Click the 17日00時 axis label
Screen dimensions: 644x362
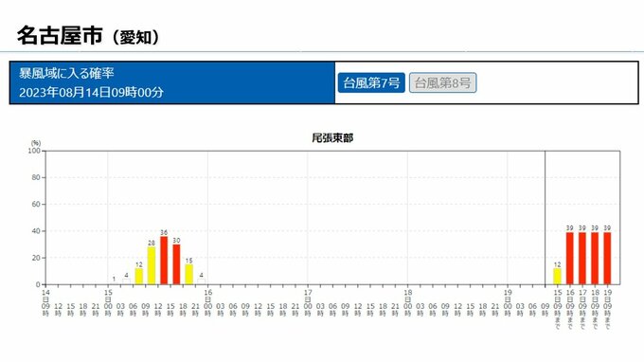point(308,303)
